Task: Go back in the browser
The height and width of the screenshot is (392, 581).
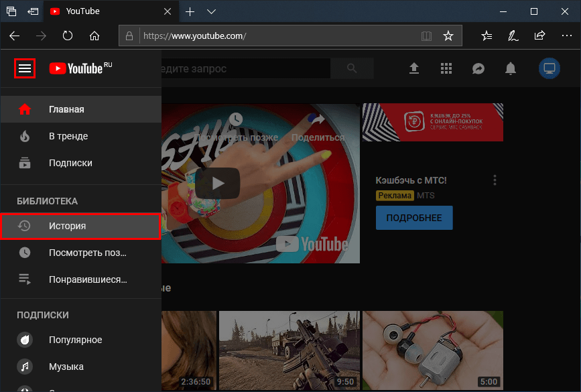Action: pyautogui.click(x=15, y=36)
